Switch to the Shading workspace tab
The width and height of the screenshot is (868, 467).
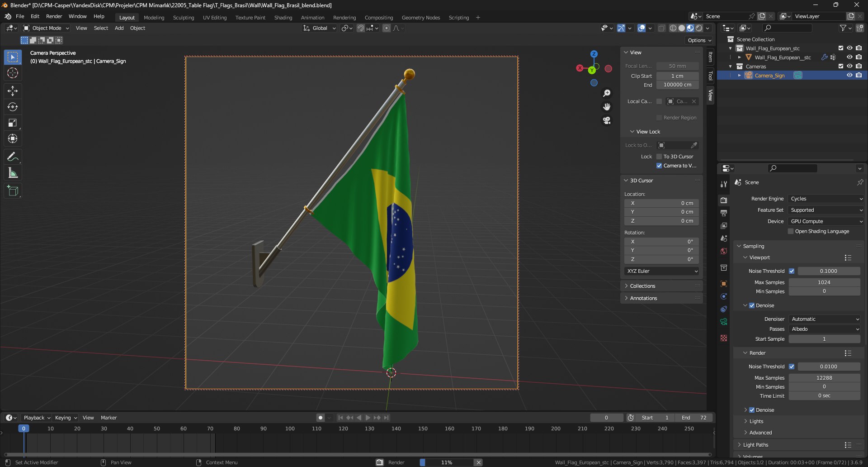[283, 18]
